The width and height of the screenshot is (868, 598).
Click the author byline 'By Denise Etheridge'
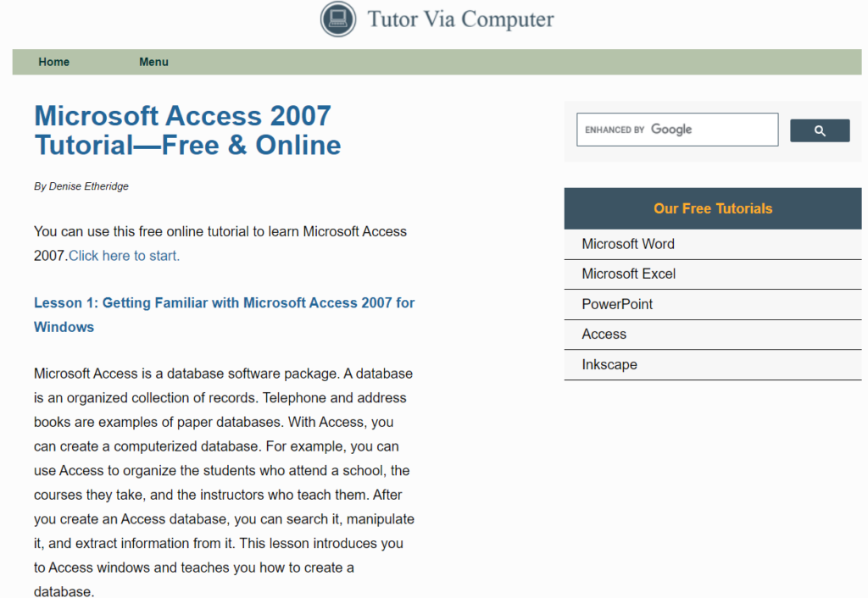81,186
